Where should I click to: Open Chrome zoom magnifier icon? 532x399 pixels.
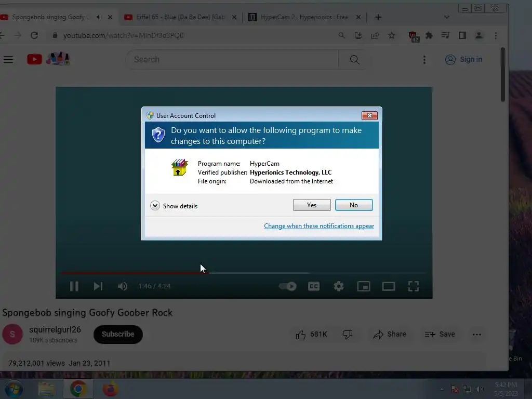(x=342, y=35)
